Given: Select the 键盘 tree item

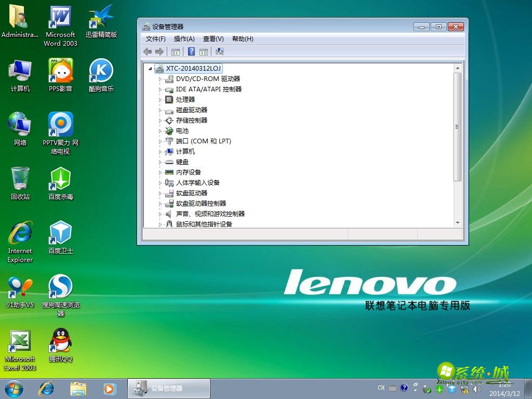Looking at the screenshot, I should pyautogui.click(x=183, y=162).
